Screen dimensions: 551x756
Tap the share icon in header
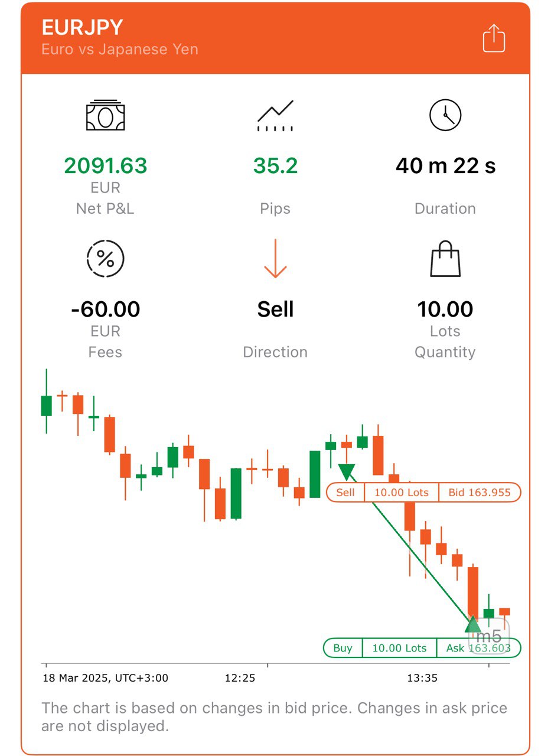coord(494,38)
